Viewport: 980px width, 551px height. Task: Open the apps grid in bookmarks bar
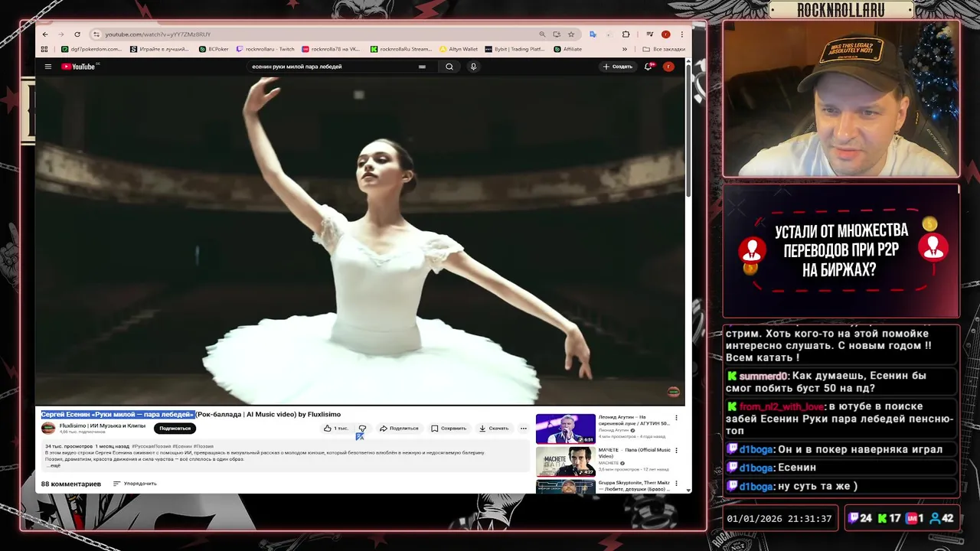(45, 49)
